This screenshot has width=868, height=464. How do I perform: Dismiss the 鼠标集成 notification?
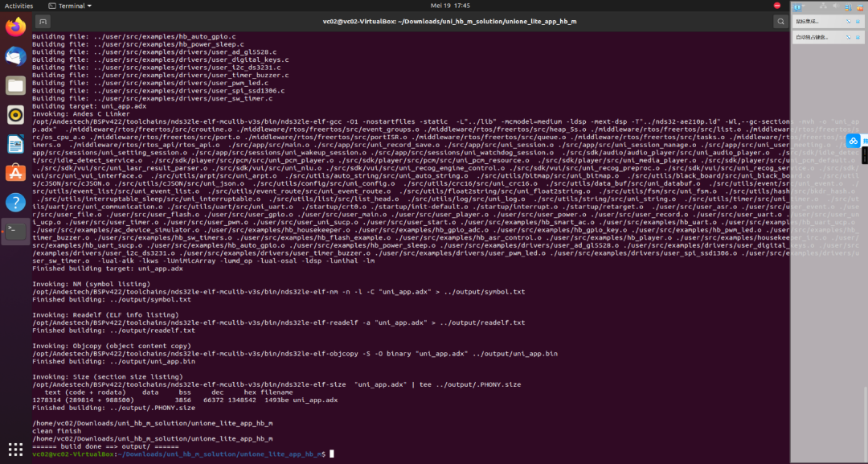point(858,22)
